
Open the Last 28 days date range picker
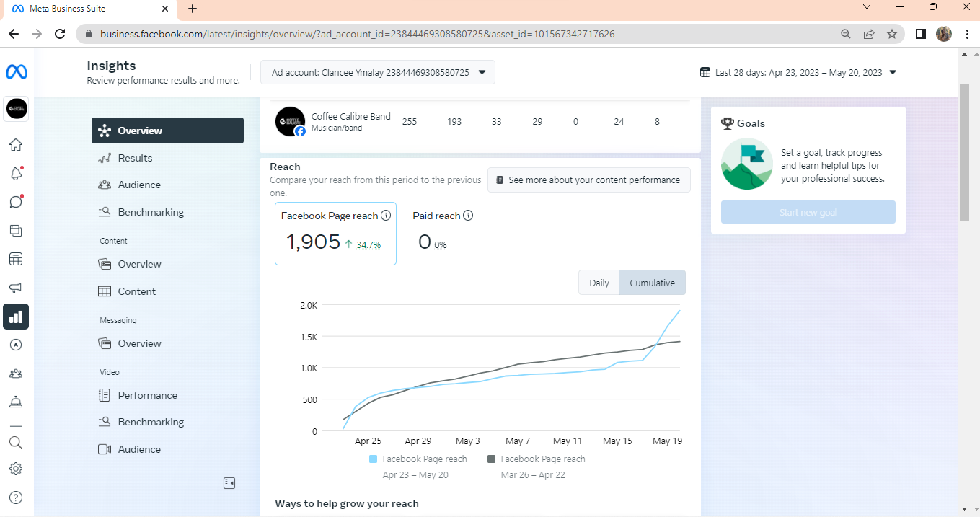[798, 72]
